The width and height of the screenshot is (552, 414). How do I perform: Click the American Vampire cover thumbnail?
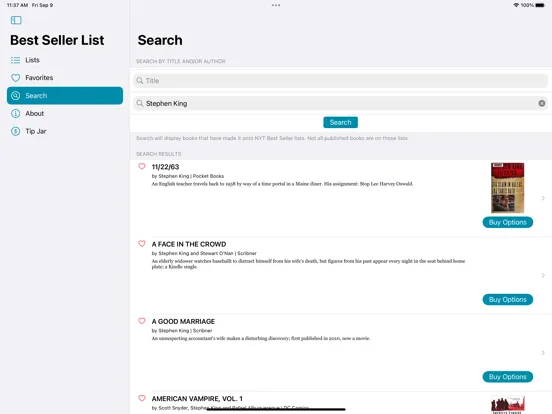[x=508, y=405]
